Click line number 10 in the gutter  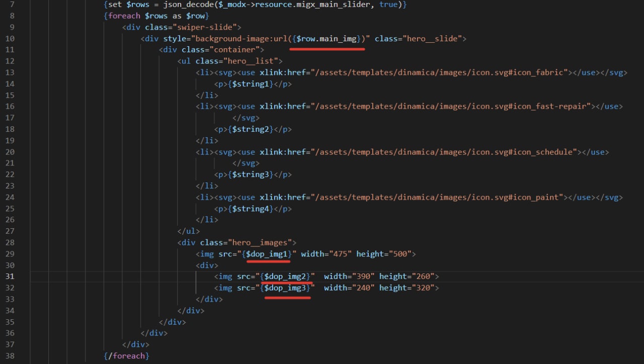click(10, 38)
